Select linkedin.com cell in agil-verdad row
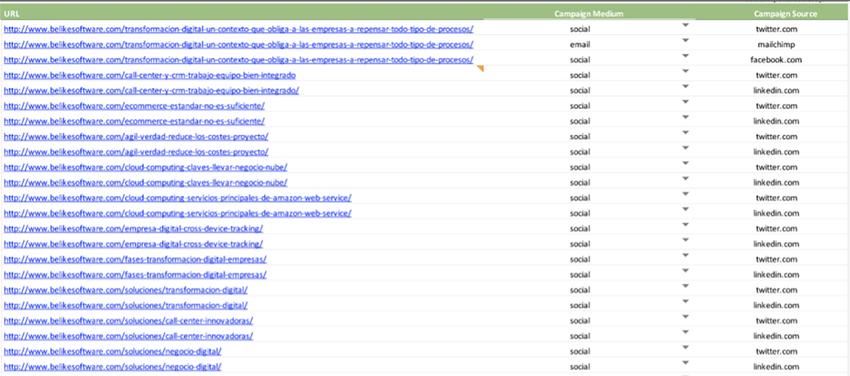Screen dimensions: 850x376 click(776, 152)
